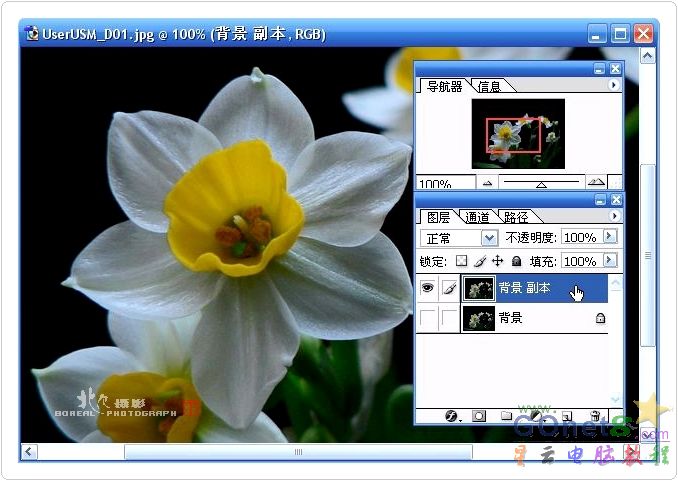Click the navigator zoom out icon
Image resolution: width=678 pixels, height=481 pixels.
[x=487, y=183]
